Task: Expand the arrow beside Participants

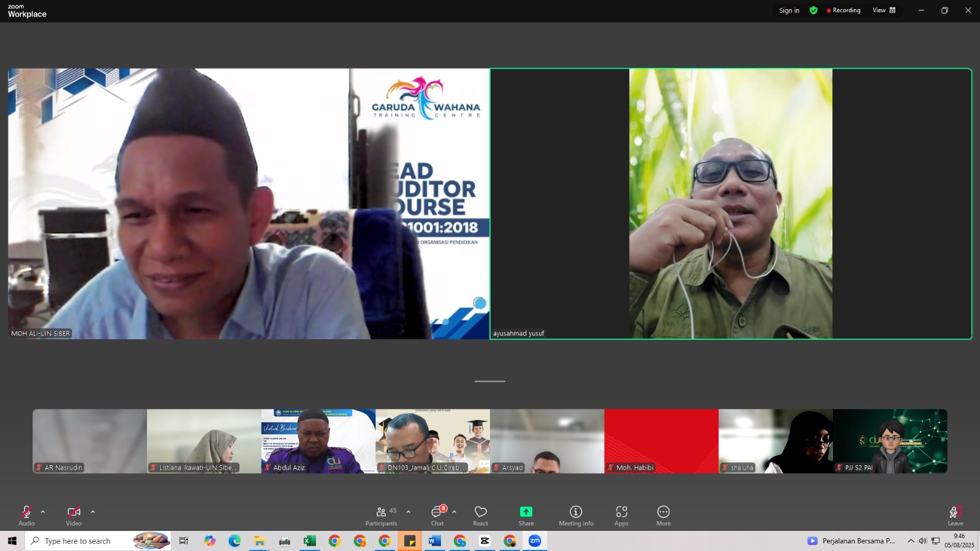Action: 409,512
